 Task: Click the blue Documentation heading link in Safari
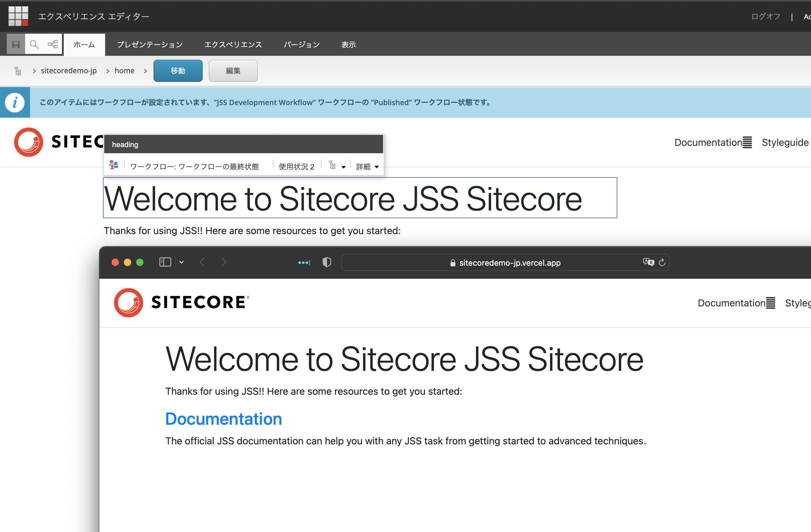223,419
